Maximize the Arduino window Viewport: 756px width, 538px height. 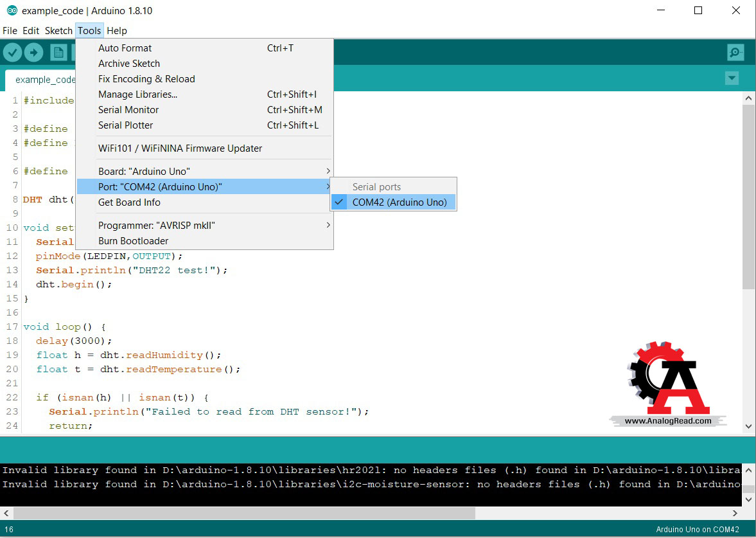click(698, 10)
